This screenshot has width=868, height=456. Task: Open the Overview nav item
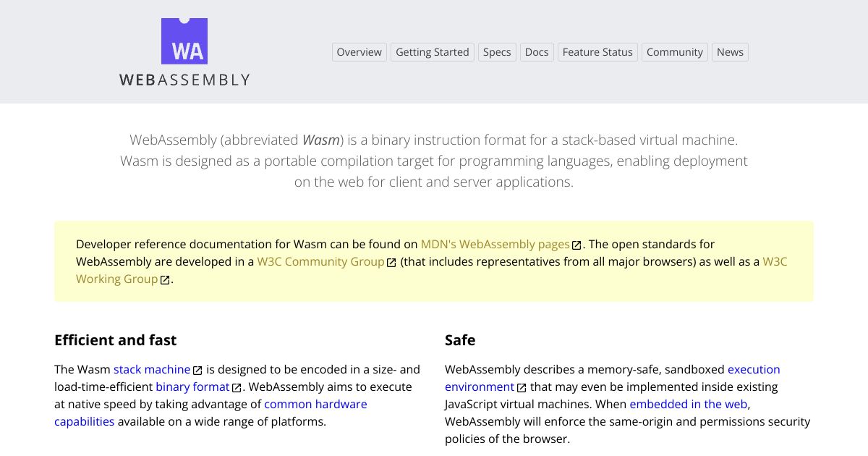click(x=359, y=52)
